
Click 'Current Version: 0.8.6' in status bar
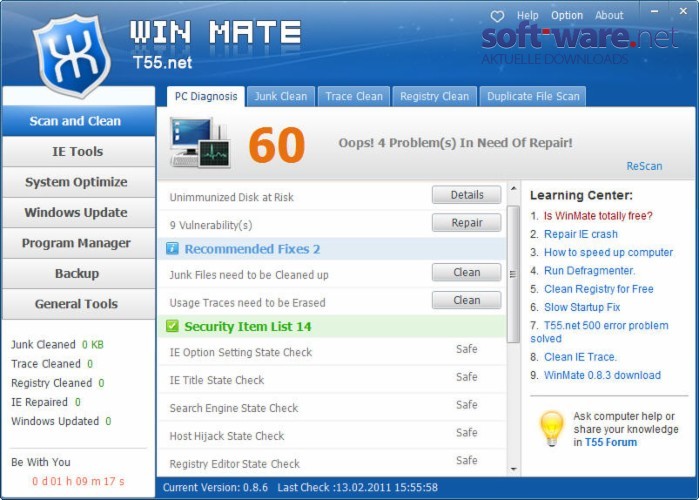[215, 488]
